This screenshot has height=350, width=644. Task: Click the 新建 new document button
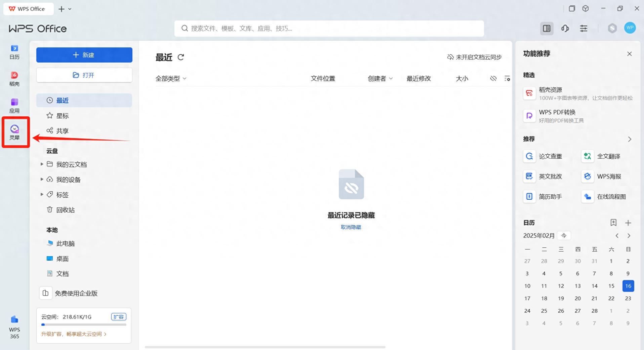tap(84, 55)
